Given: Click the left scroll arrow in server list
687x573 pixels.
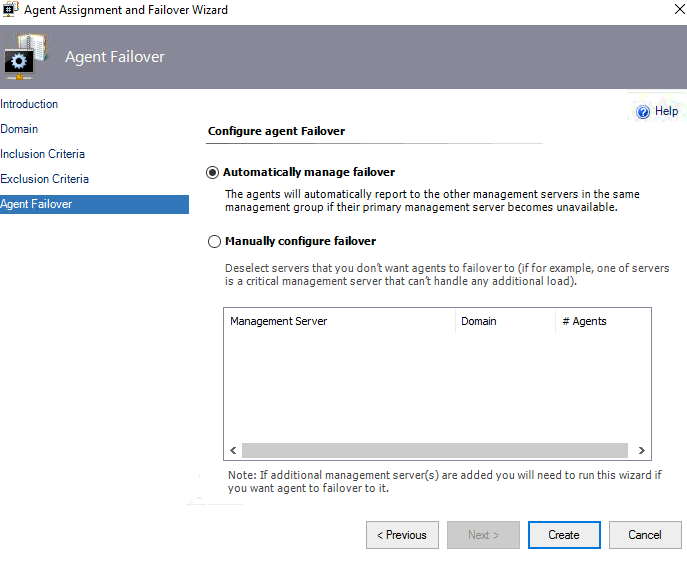Looking at the screenshot, I should tap(233, 450).
